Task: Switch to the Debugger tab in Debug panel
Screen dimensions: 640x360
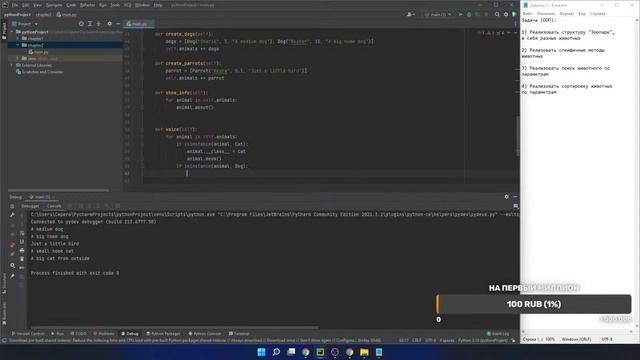Action: point(30,206)
